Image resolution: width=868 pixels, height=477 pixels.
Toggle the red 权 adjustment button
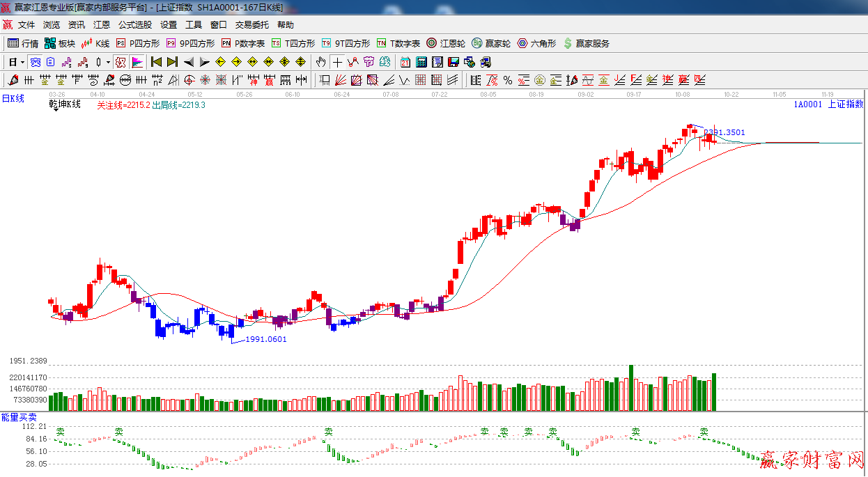tap(121, 62)
